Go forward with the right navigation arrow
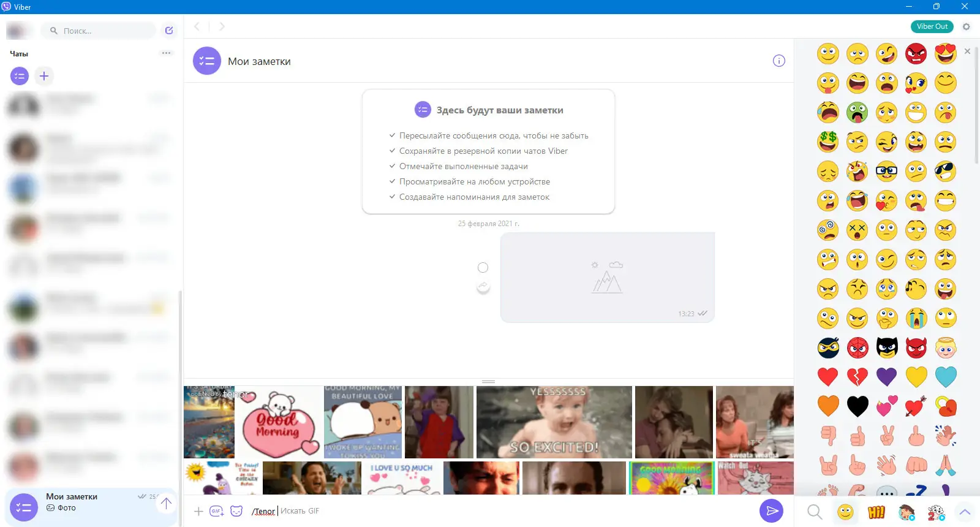Screen dimensions: 980x527 pos(222,26)
